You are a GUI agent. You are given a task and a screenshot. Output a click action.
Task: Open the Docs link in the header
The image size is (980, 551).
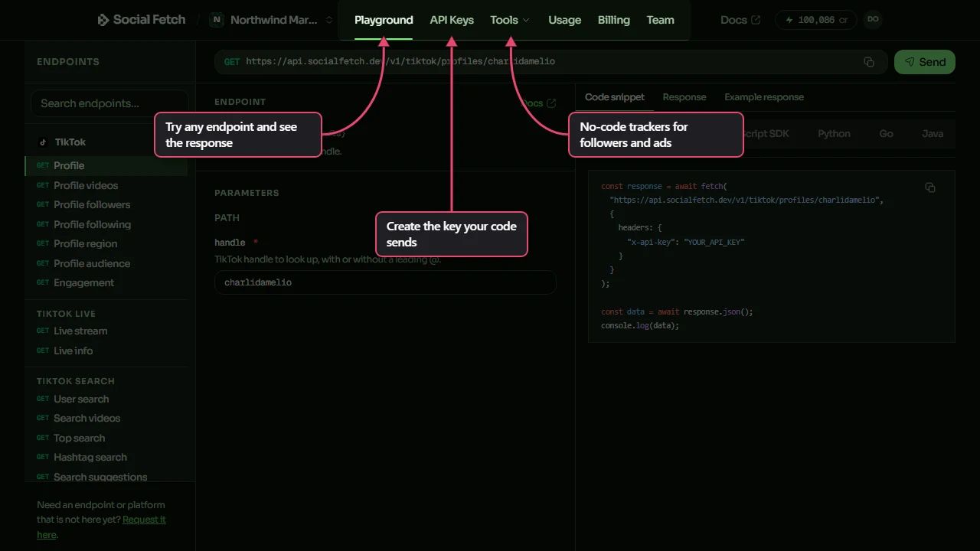pyautogui.click(x=740, y=20)
